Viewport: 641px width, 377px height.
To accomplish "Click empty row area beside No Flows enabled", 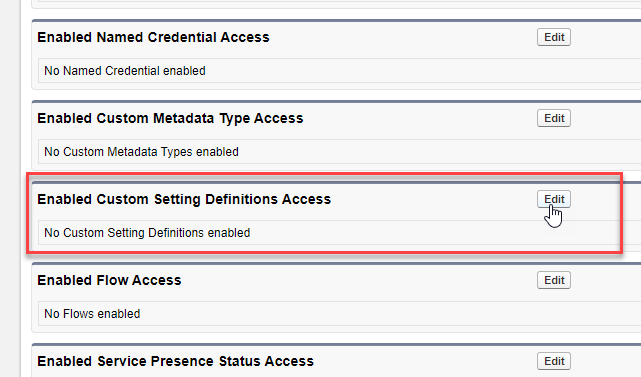I will tap(388, 314).
